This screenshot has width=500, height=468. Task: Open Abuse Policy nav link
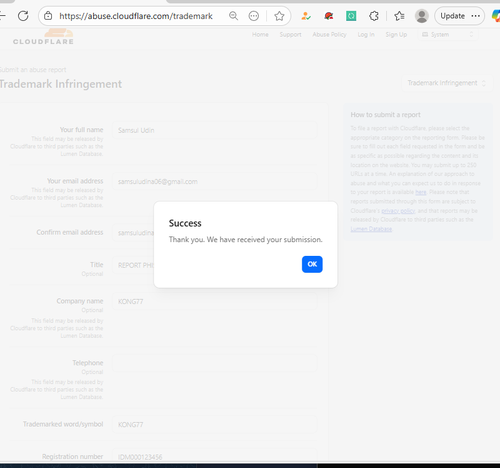pos(329,34)
